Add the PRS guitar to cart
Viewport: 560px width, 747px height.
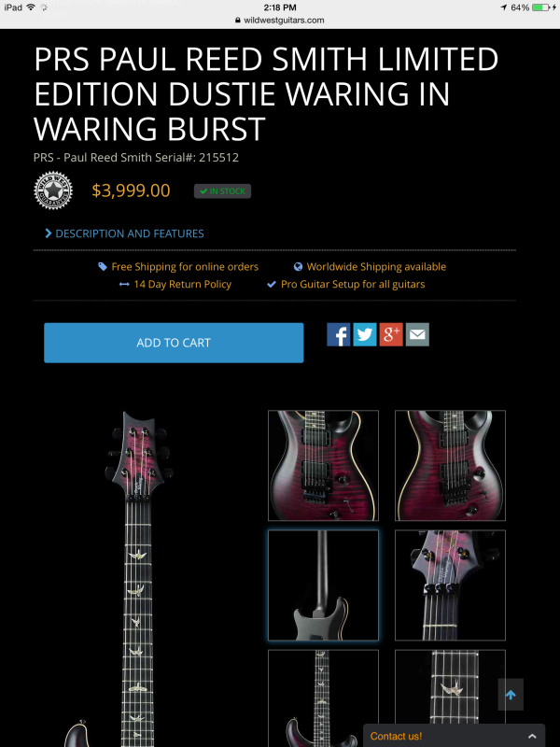click(x=174, y=343)
